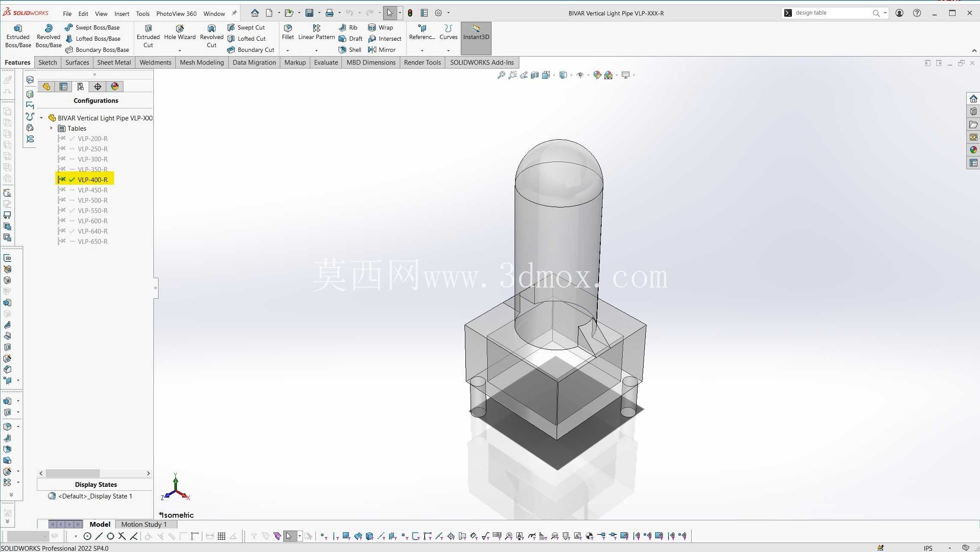The height and width of the screenshot is (552, 980).
Task: Open the DisplayManager tab icon
Action: coord(115,87)
